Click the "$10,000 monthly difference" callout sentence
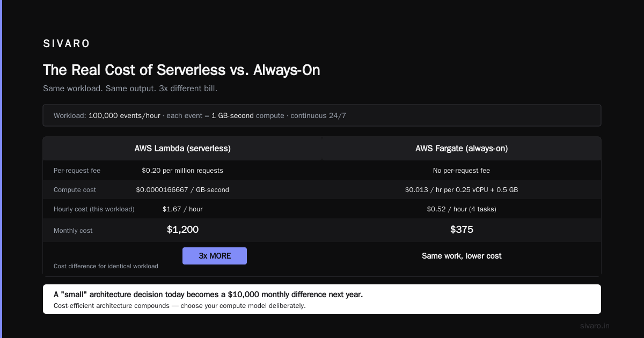644x338 pixels. point(208,295)
